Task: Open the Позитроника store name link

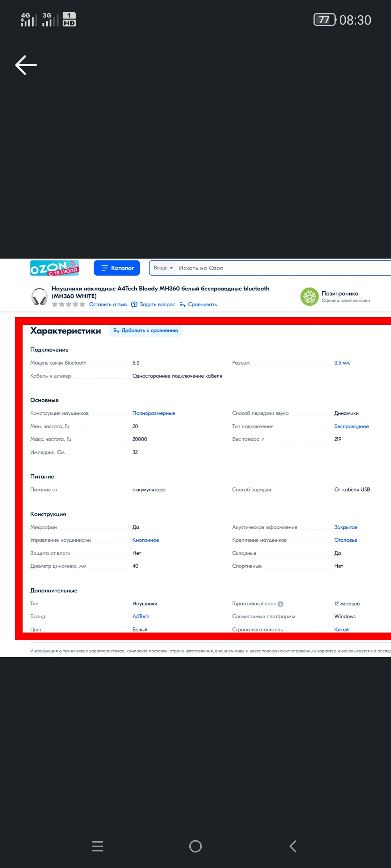Action: [340, 293]
